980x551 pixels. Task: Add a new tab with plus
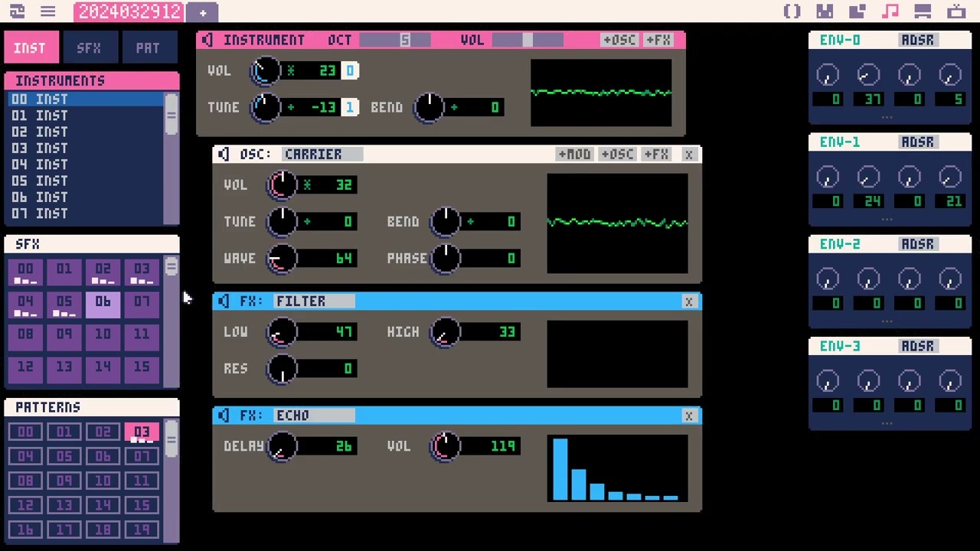[x=203, y=12]
